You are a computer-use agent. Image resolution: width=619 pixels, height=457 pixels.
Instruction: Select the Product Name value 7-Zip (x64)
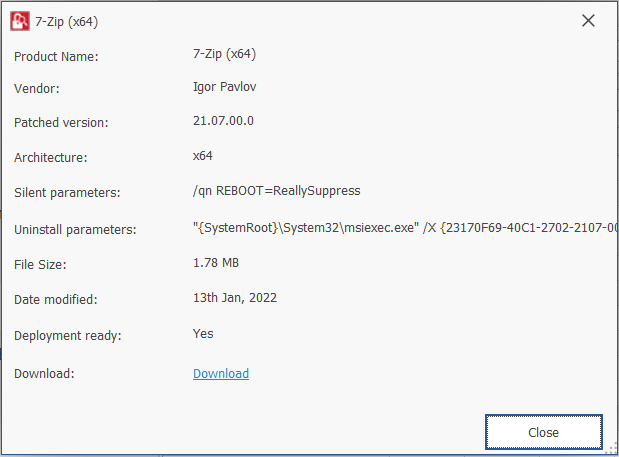click(224, 54)
